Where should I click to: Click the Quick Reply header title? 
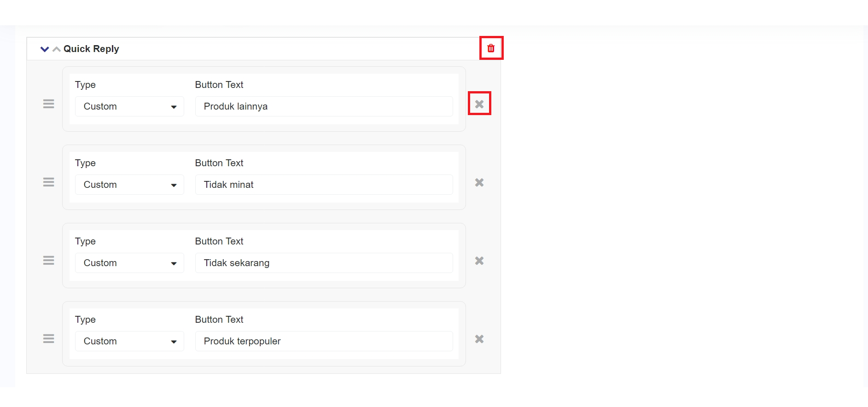point(91,49)
